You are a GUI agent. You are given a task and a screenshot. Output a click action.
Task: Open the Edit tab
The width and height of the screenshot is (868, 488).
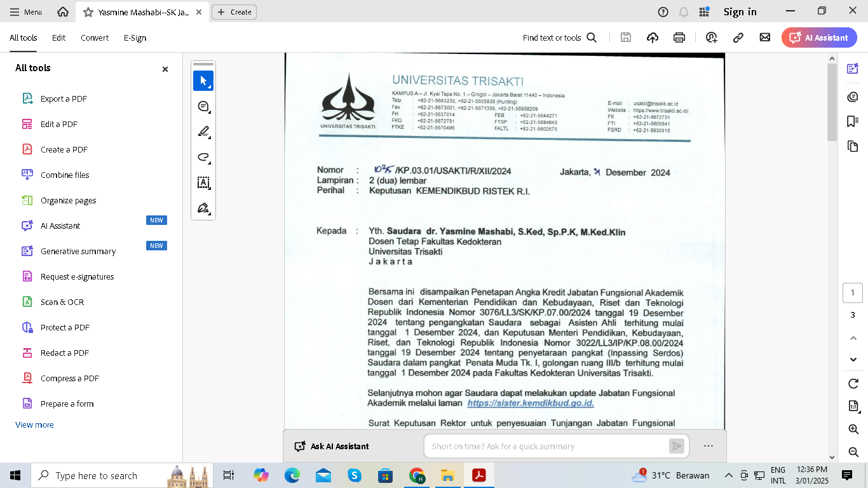click(59, 38)
